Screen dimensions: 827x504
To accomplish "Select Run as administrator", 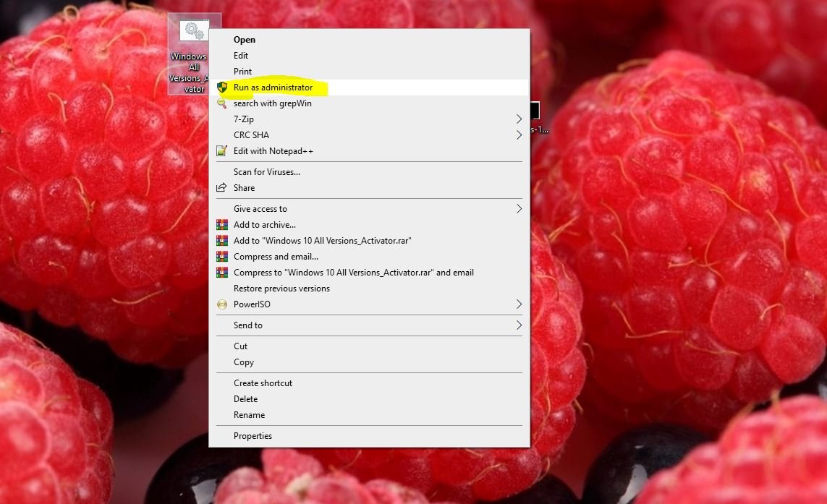I will coord(369,87).
